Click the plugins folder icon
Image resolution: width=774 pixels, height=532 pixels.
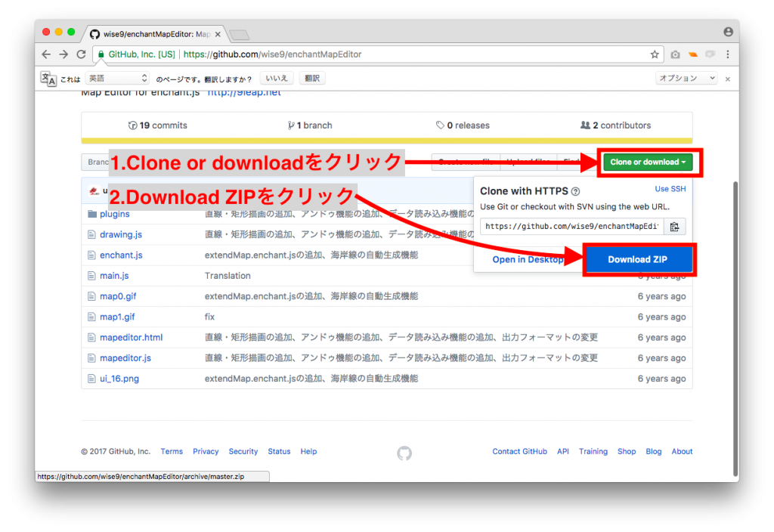point(91,214)
